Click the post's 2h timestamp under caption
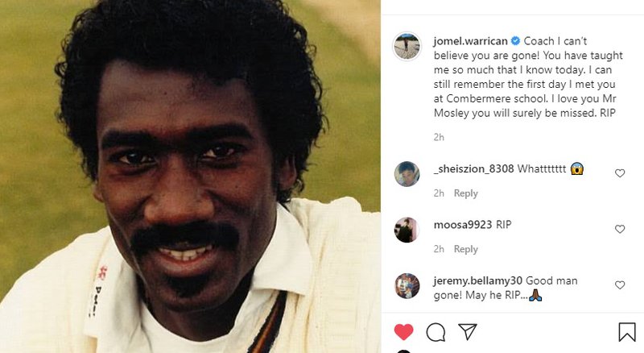644x353 pixels. [439, 137]
